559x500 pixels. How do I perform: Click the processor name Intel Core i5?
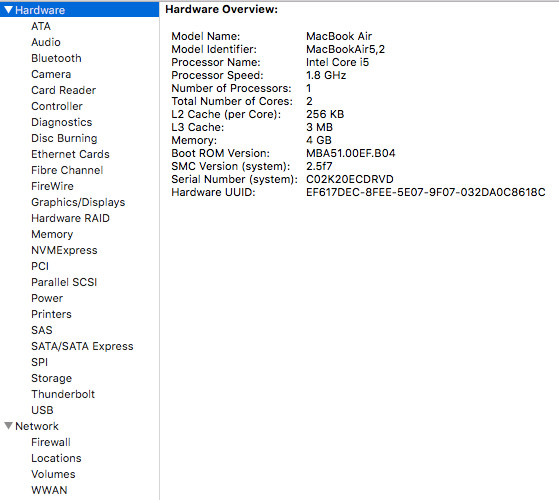(338, 62)
